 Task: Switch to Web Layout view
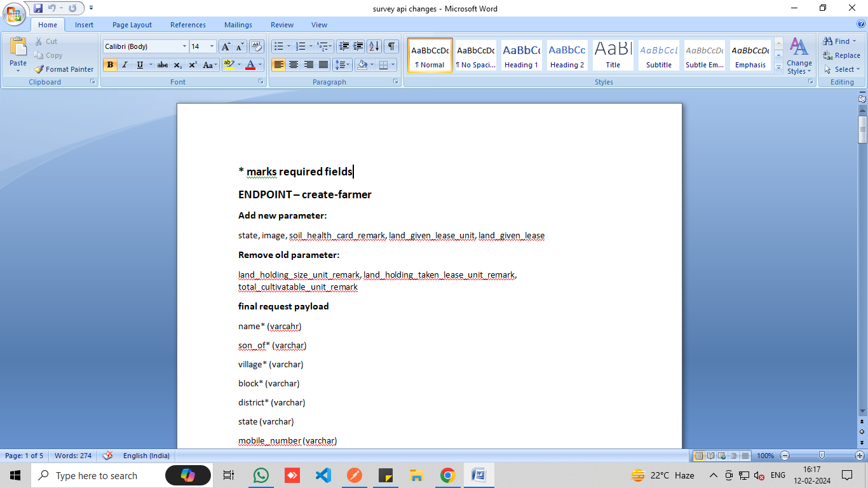tap(722, 456)
